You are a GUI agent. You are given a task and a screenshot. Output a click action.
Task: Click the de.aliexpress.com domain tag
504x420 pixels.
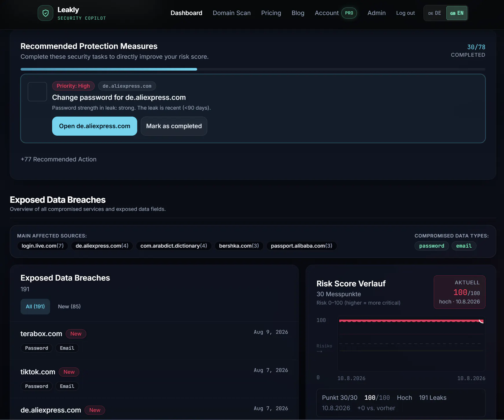(x=127, y=86)
